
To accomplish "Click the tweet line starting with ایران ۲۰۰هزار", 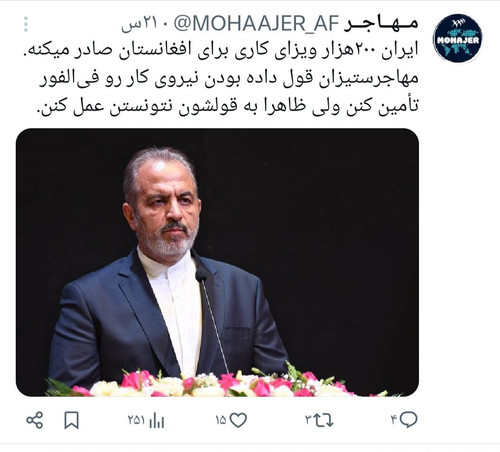I will [x=221, y=51].
